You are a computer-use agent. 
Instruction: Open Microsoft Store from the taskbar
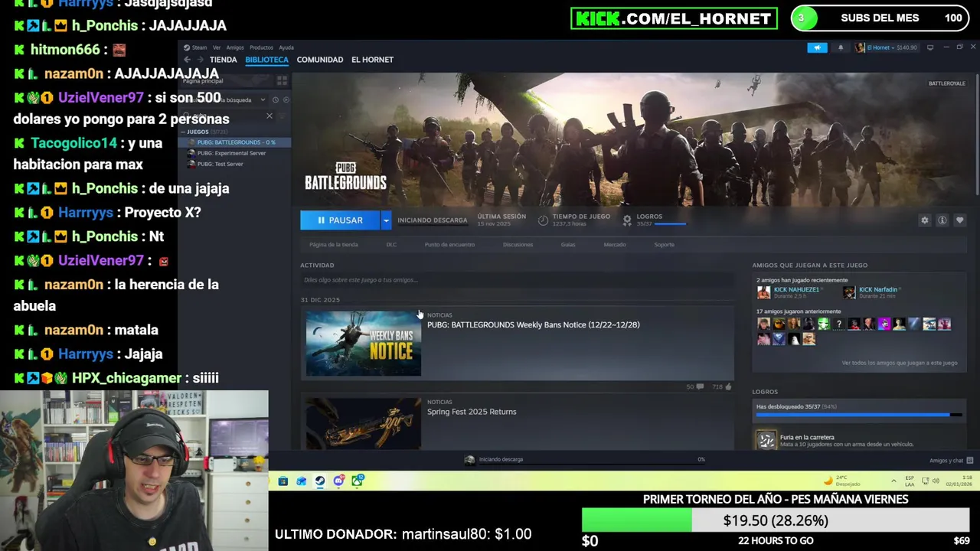point(283,481)
